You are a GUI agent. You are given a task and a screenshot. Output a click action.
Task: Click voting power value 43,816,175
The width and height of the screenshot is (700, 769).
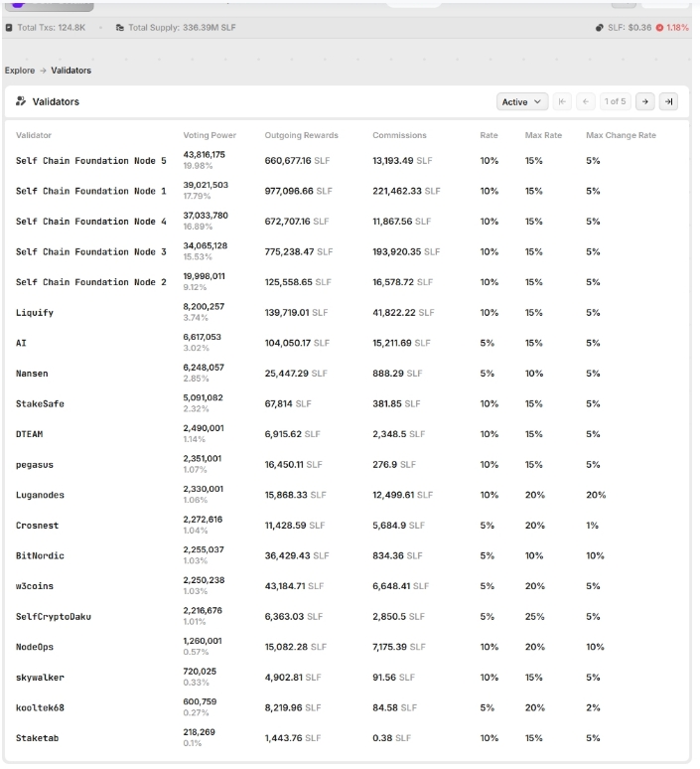pyautogui.click(x=204, y=154)
